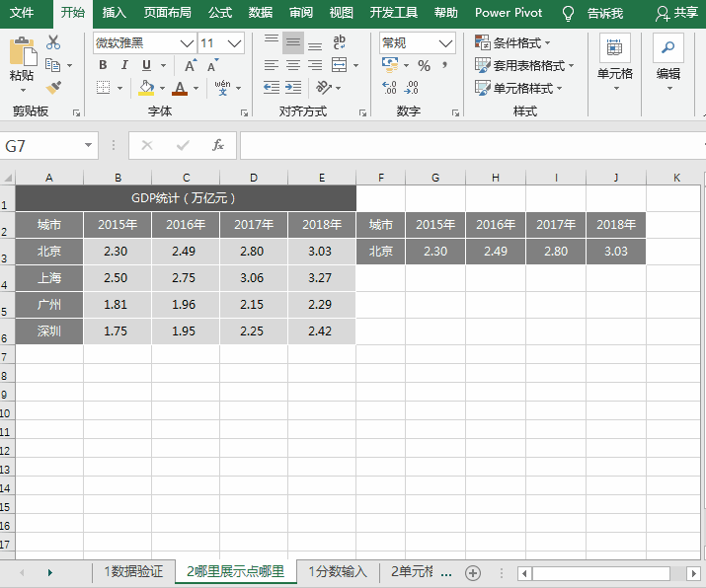Decrease font size with small A
This screenshot has width=706, height=588.
tap(212, 66)
